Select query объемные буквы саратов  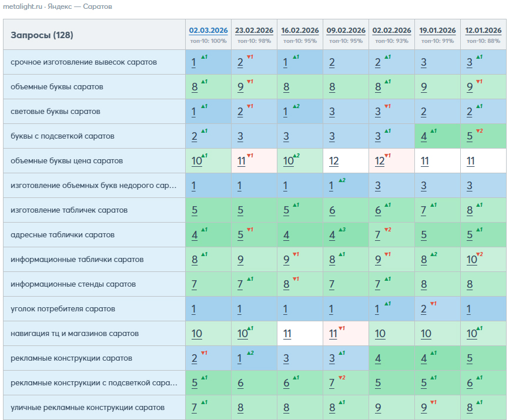tap(57, 86)
